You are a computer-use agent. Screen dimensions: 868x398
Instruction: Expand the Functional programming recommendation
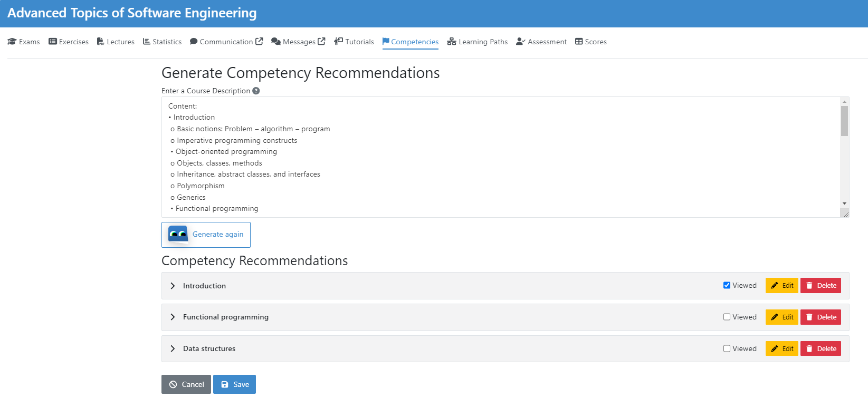tap(173, 317)
